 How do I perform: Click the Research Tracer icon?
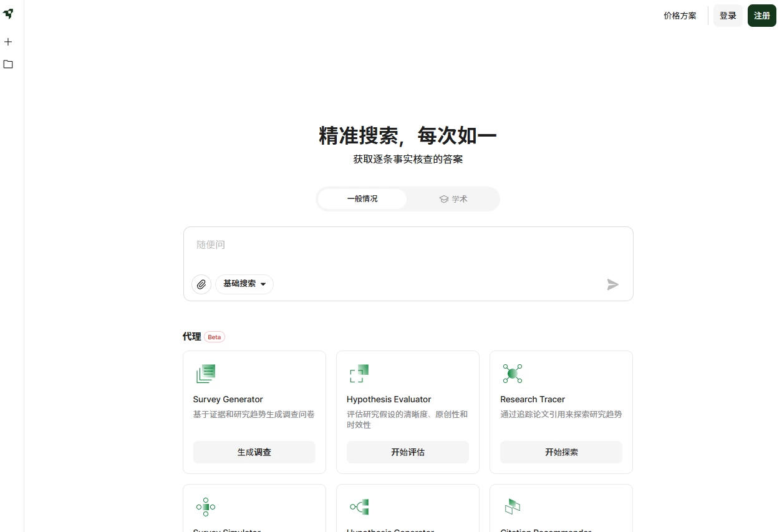pos(512,374)
